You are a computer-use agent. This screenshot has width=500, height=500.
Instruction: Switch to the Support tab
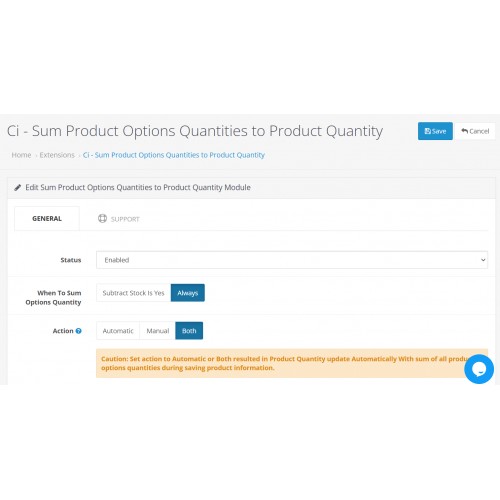point(119,219)
